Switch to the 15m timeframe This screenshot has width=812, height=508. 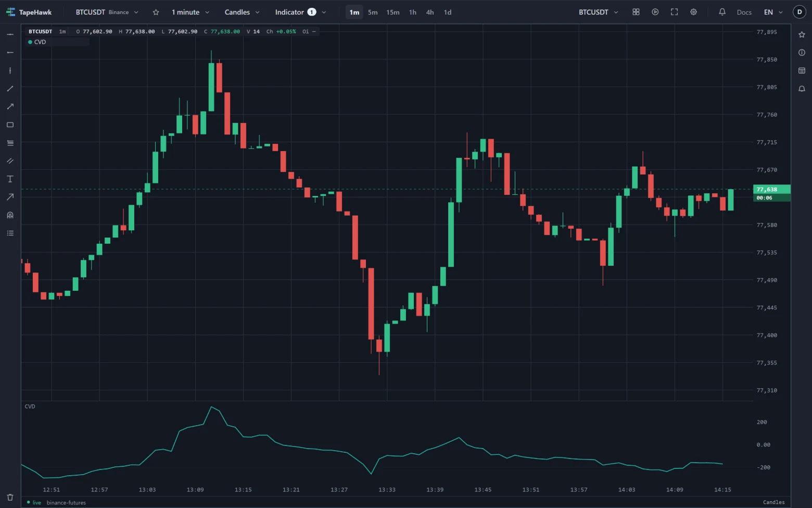coord(393,12)
